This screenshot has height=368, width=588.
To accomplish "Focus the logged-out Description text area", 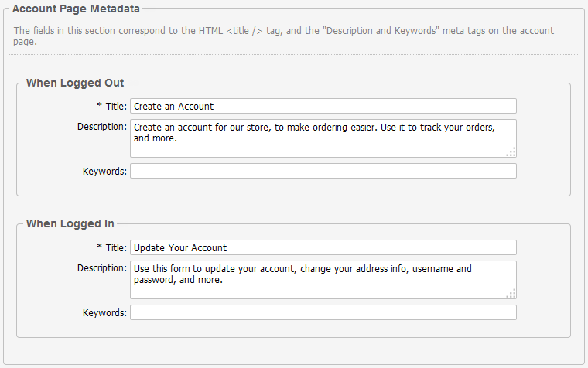I will (323, 138).
